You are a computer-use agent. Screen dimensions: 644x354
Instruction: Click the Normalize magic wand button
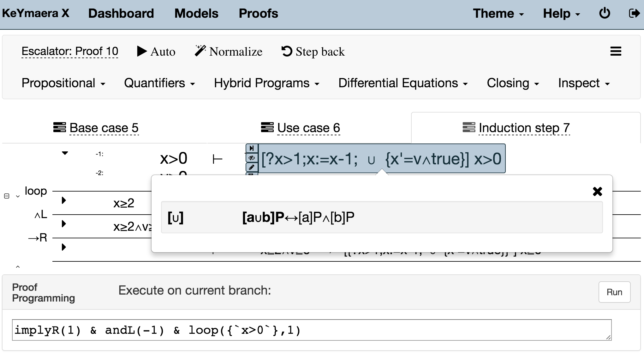coord(229,52)
